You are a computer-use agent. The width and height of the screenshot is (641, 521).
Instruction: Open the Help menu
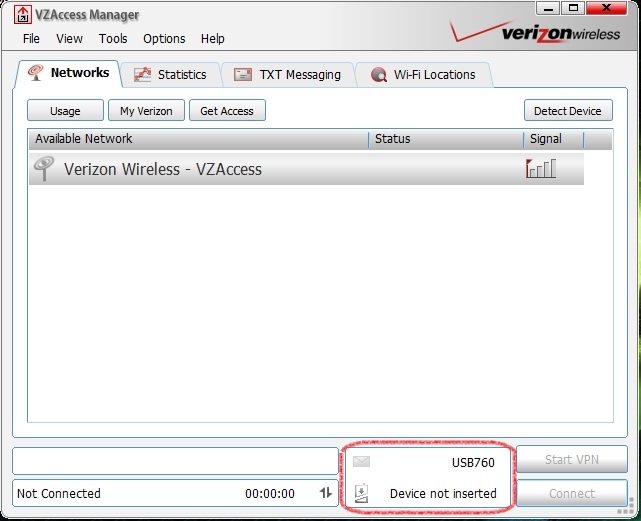(x=213, y=38)
